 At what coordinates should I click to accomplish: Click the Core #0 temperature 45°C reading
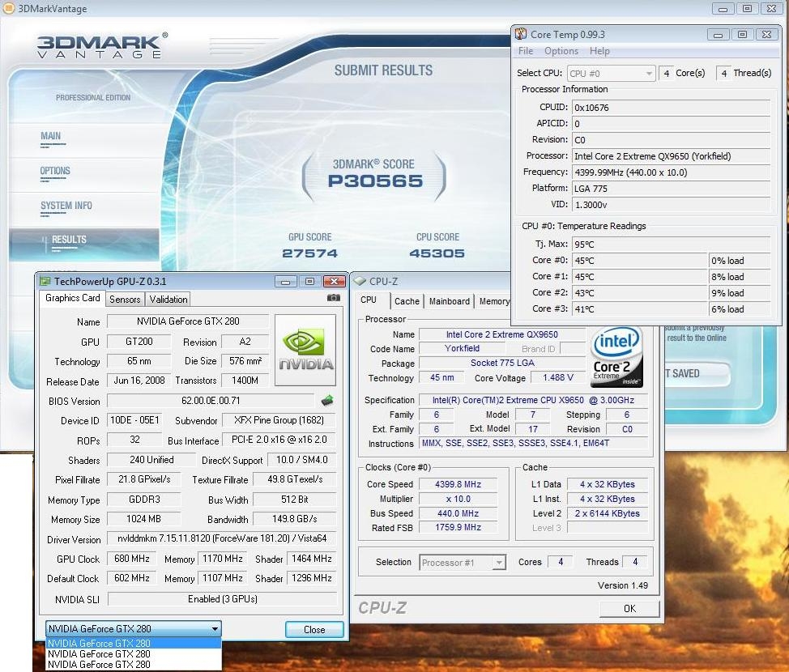pyautogui.click(x=639, y=261)
